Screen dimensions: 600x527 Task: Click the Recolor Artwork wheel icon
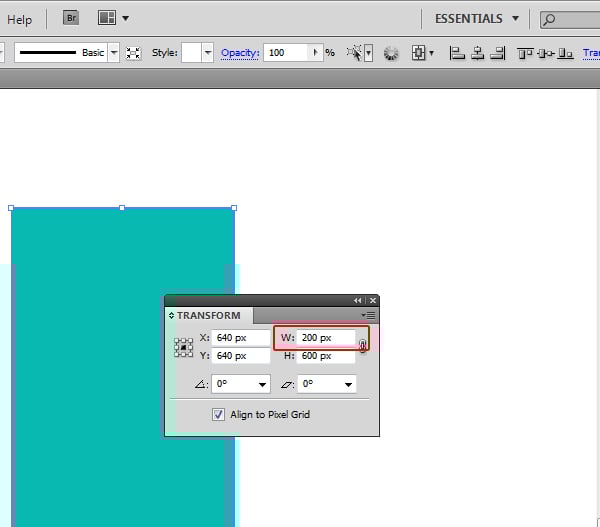[x=391, y=53]
